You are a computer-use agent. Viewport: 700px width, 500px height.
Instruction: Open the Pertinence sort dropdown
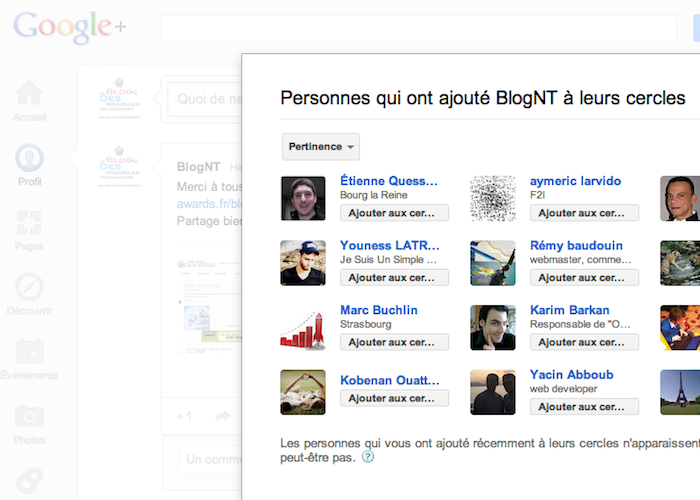(x=321, y=146)
